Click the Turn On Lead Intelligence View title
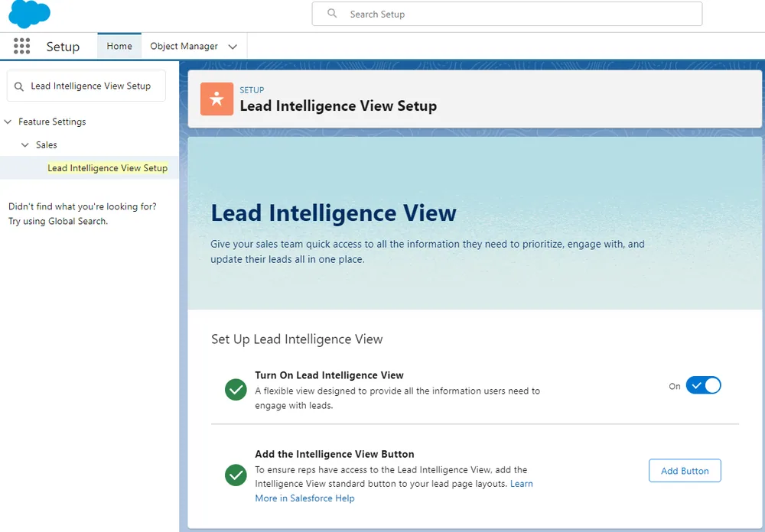The image size is (765, 532). click(329, 375)
